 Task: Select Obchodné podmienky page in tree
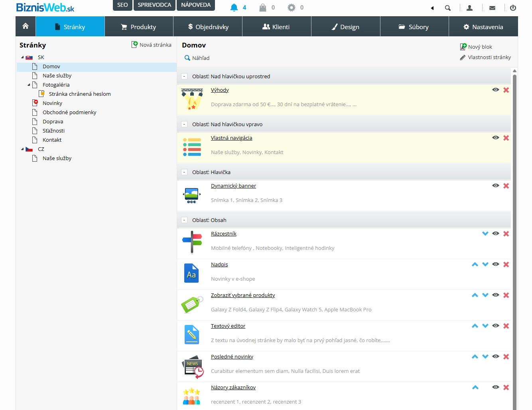click(69, 113)
